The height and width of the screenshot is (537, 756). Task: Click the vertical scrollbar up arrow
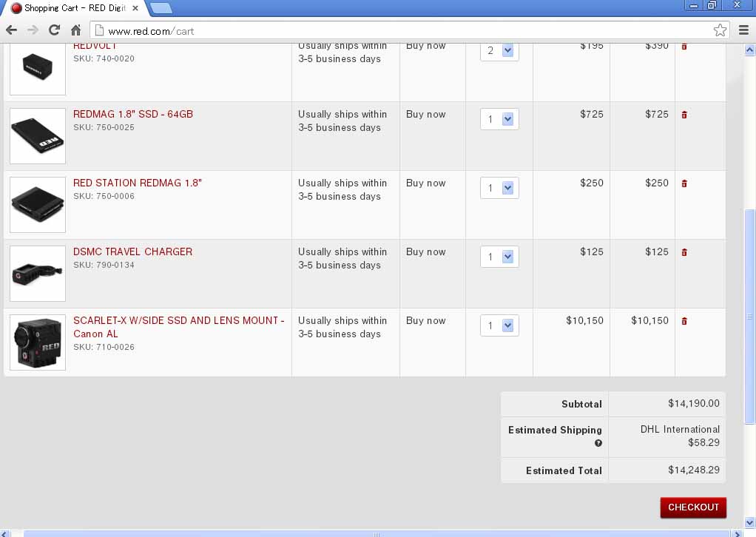[750, 50]
